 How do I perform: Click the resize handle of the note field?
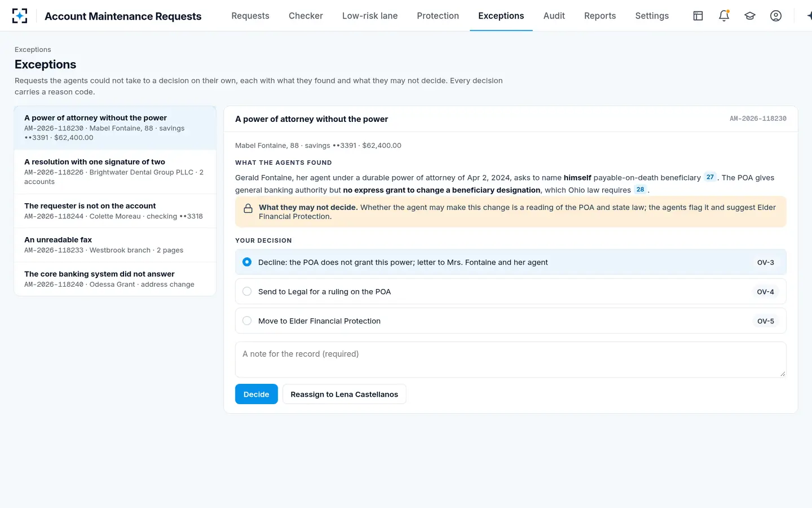782,374
